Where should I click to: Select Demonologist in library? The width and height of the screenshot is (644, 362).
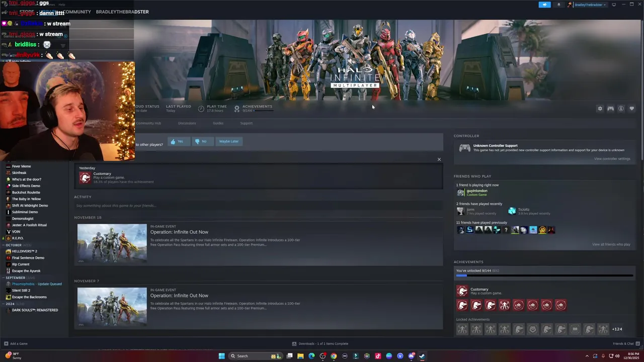(x=23, y=219)
